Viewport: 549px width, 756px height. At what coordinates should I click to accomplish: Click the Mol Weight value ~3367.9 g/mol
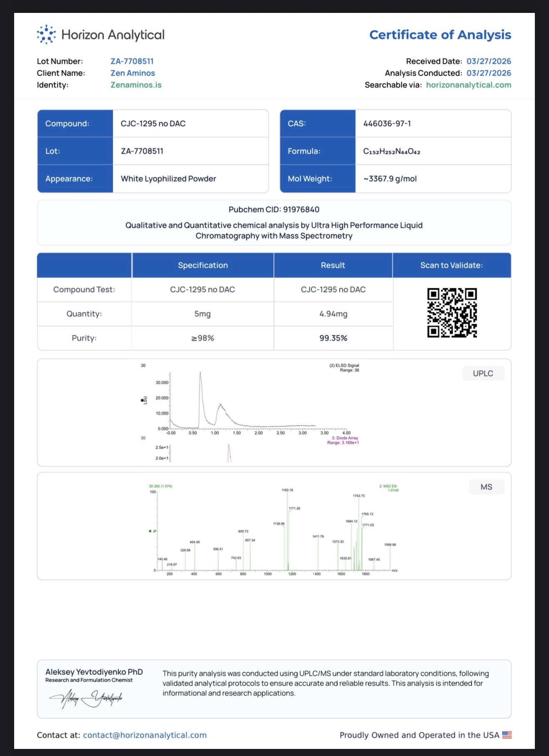tap(390, 178)
